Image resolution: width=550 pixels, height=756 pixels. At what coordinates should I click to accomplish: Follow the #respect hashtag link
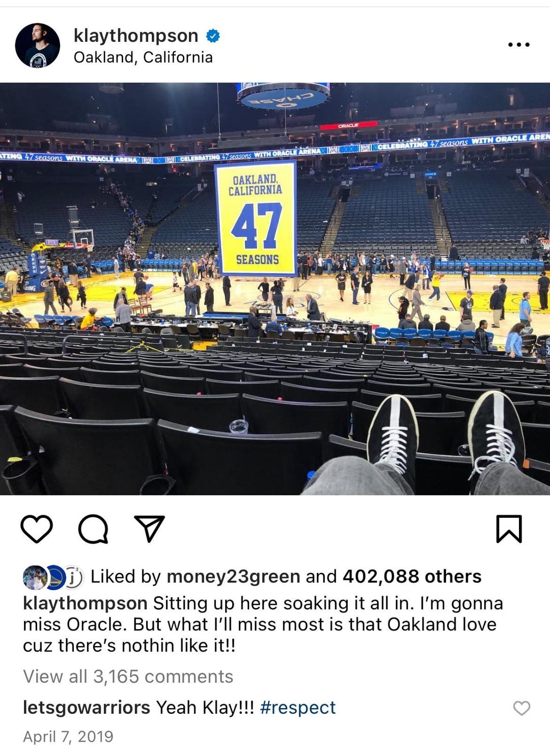(298, 708)
